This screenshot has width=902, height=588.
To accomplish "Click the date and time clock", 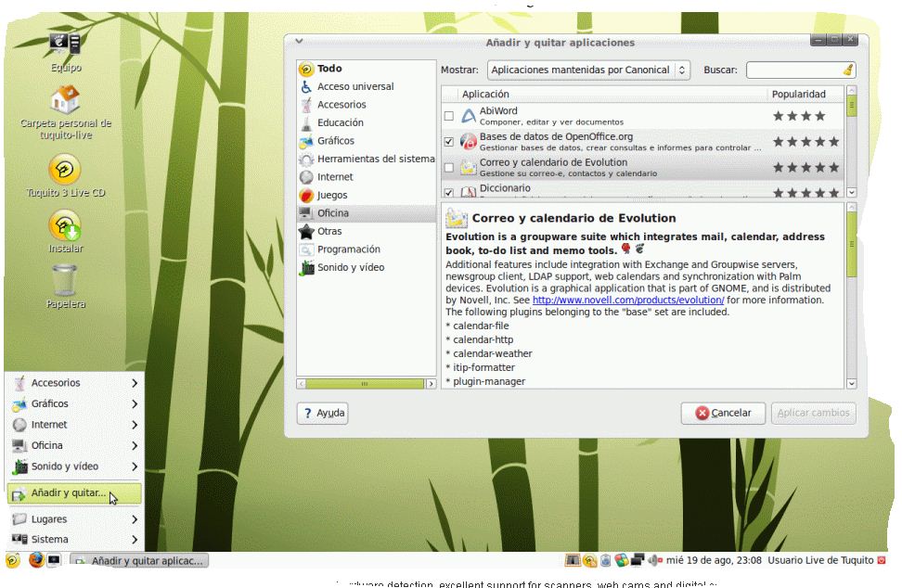I will tap(714, 560).
